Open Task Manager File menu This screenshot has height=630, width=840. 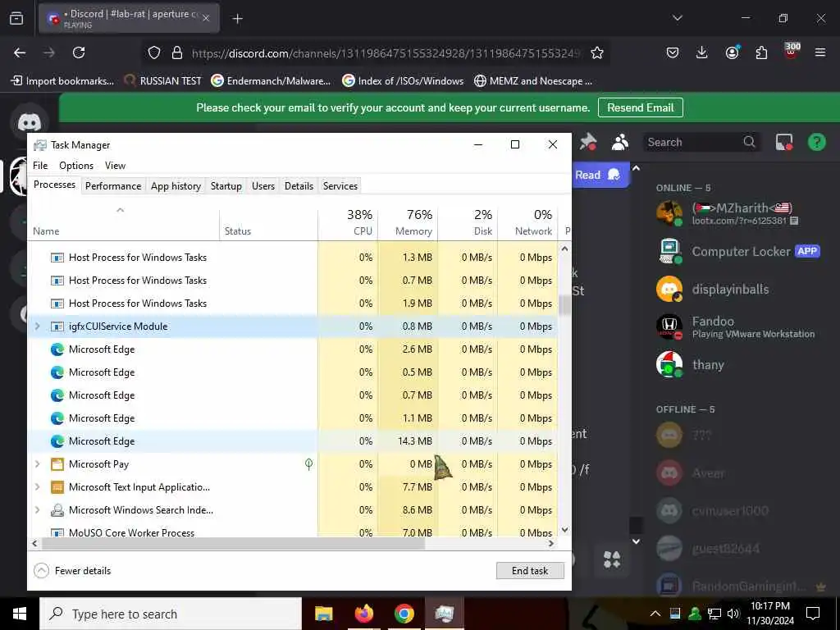click(x=40, y=166)
